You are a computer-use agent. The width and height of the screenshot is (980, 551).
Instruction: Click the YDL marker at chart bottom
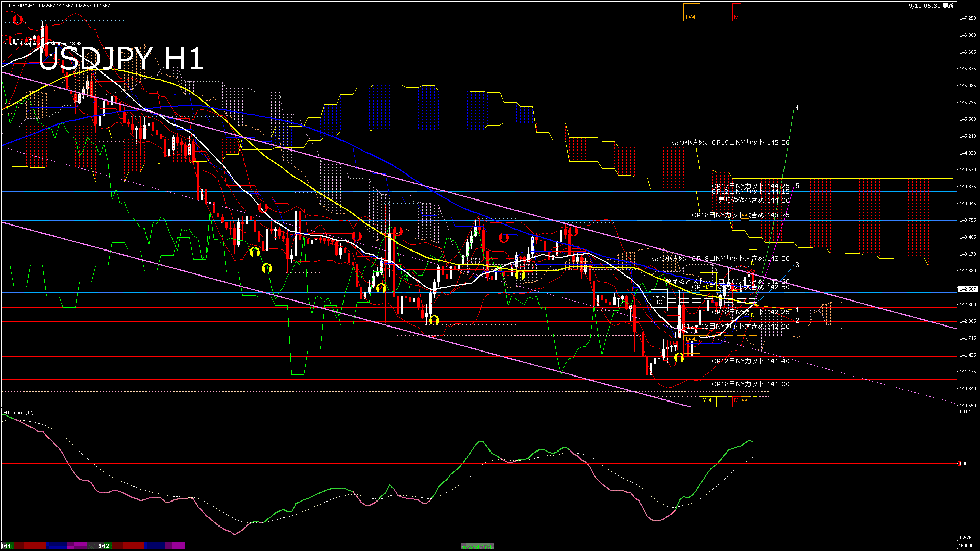pyautogui.click(x=708, y=400)
